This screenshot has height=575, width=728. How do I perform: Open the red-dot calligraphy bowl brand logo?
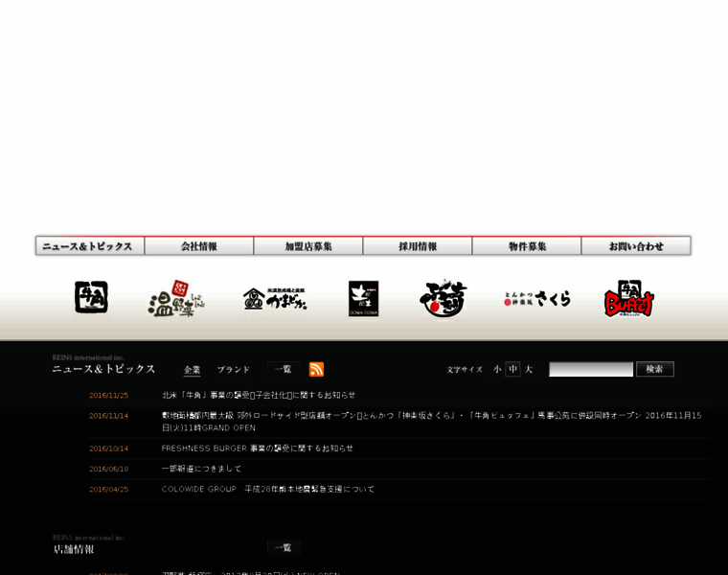pyautogui.click(x=444, y=299)
